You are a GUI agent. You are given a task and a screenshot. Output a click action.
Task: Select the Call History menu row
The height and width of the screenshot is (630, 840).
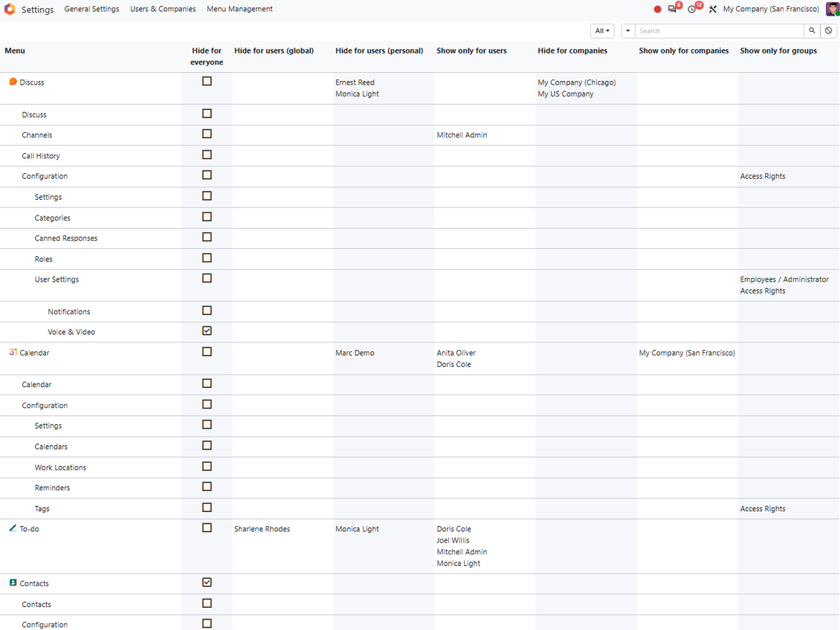(41, 156)
